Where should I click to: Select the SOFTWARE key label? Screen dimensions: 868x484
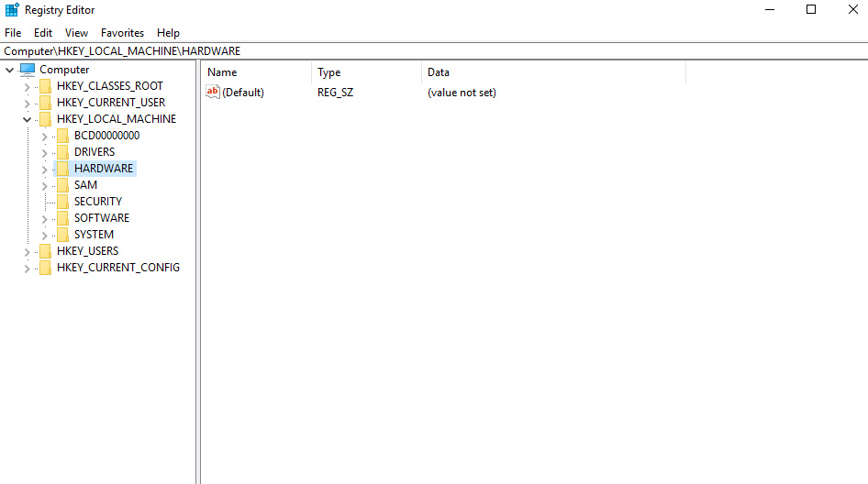(102, 218)
